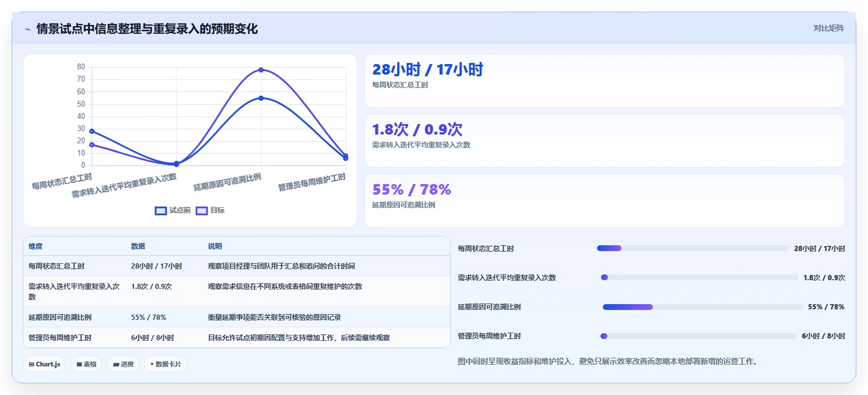Click the progress label 管理员每周维护工时
Screen dimensions: 868x395
click(489, 336)
